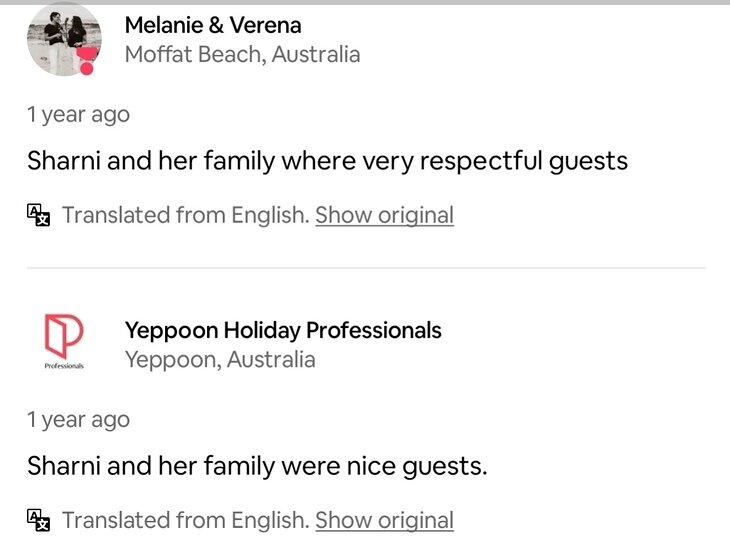
Task: Click translate icon under the nice guests review
Action: [x=38, y=519]
